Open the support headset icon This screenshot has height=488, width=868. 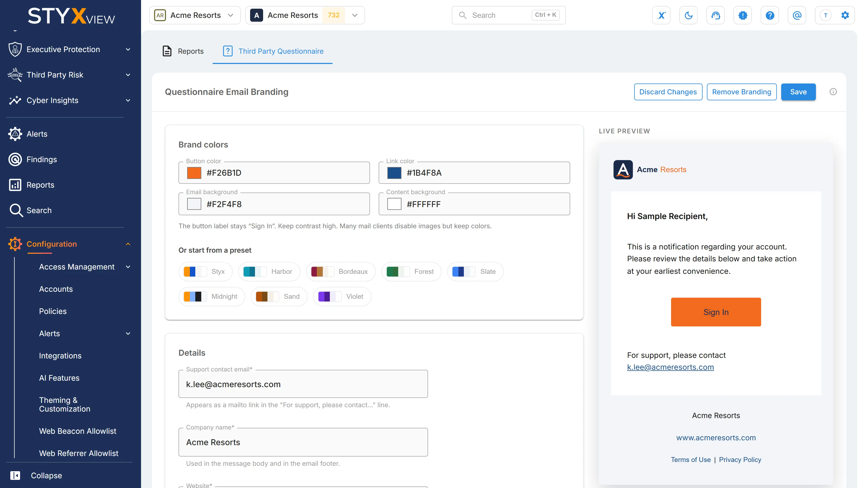tap(715, 15)
